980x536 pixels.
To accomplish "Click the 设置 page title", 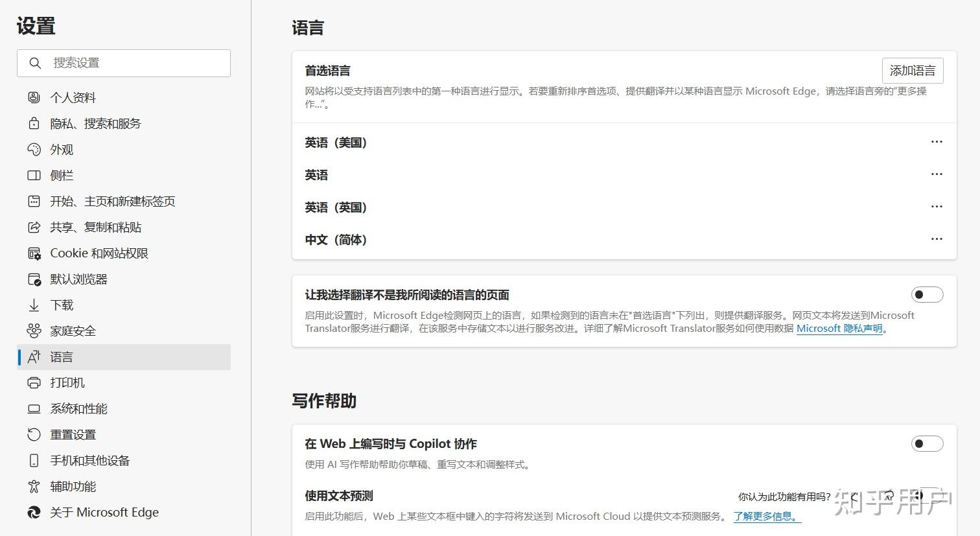I will (36, 26).
